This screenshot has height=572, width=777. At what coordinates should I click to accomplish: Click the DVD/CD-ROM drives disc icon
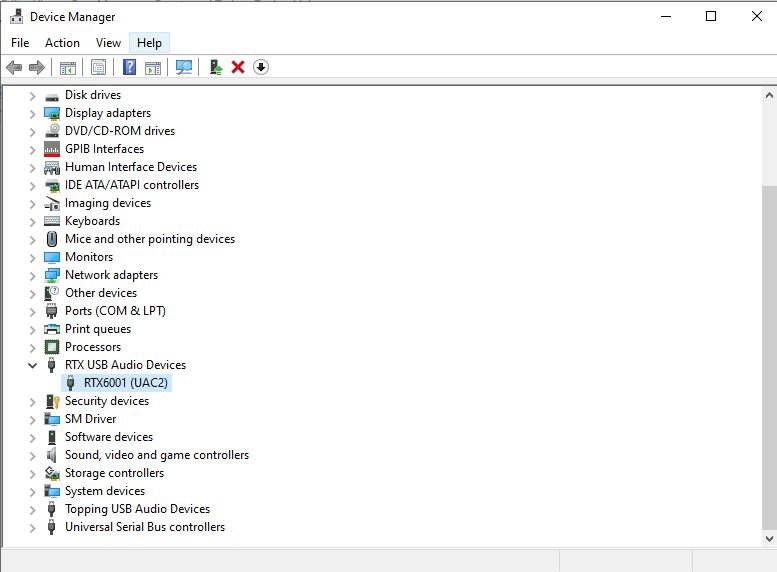click(x=52, y=131)
